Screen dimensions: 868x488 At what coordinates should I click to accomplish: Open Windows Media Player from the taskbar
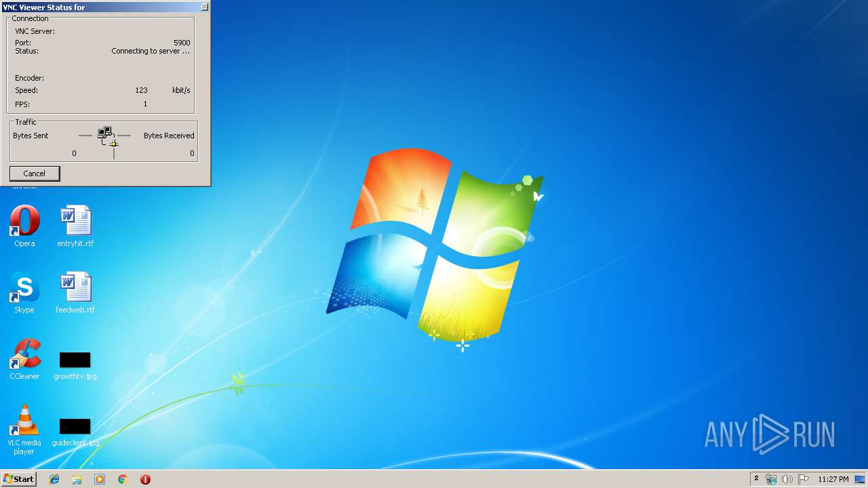pos(100,479)
